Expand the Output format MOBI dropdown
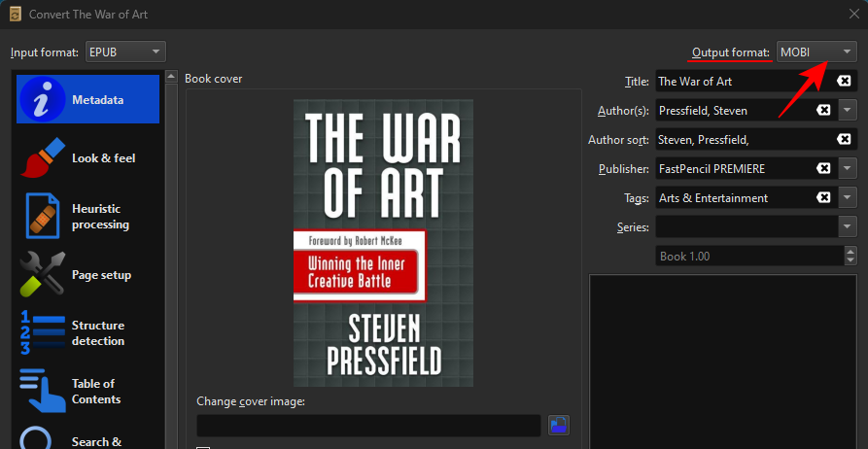The image size is (868, 449). (x=816, y=52)
